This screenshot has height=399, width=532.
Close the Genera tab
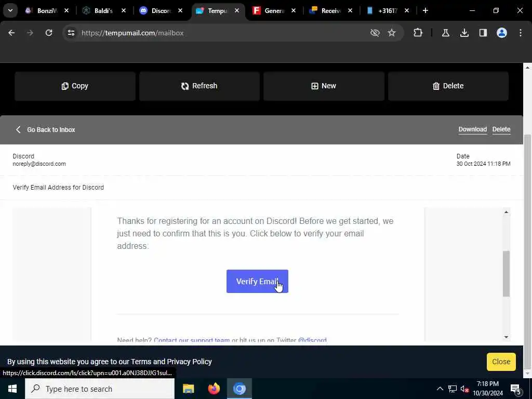coord(294,10)
